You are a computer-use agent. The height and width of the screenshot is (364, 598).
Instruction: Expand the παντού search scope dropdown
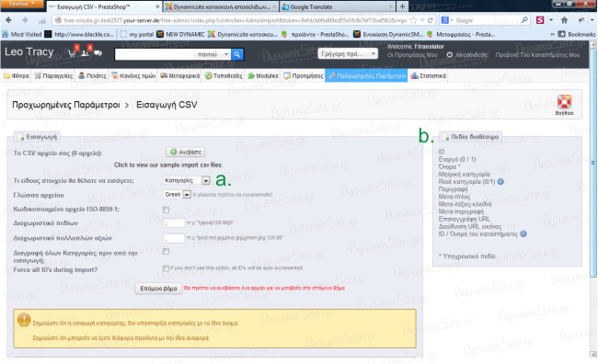tap(213, 54)
